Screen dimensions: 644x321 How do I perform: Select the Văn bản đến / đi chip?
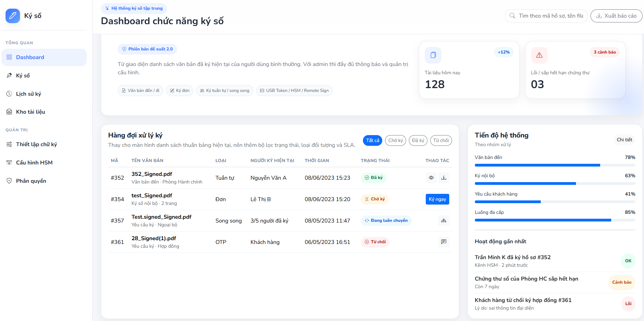(x=141, y=91)
